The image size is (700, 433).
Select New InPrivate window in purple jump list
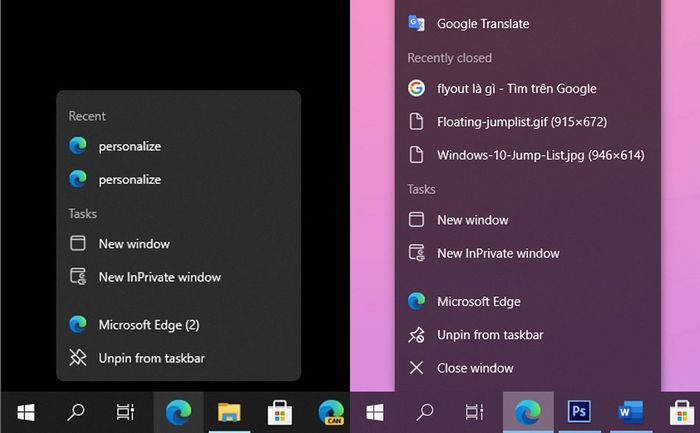498,253
